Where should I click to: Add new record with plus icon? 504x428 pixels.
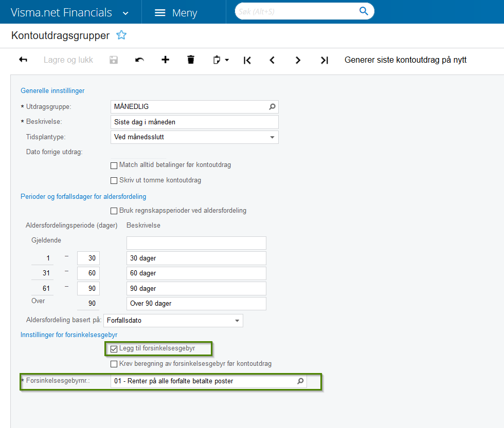[x=165, y=60]
